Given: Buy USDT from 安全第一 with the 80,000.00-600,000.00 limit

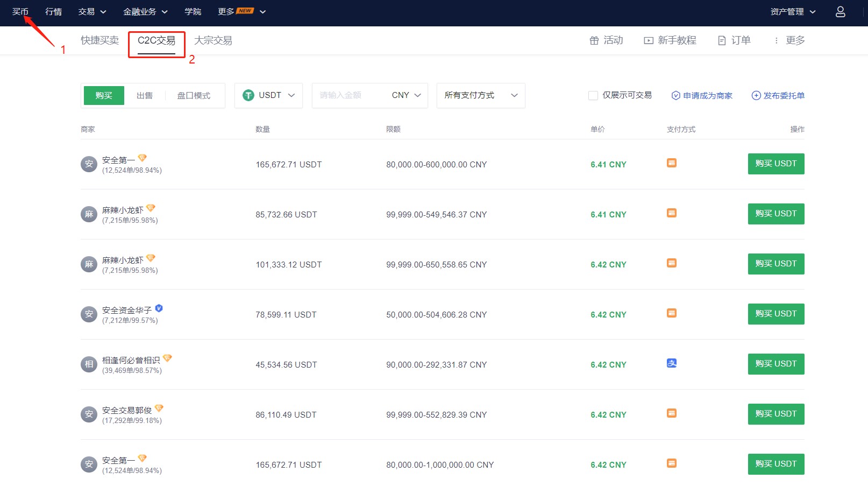Looking at the screenshot, I should click(x=776, y=164).
